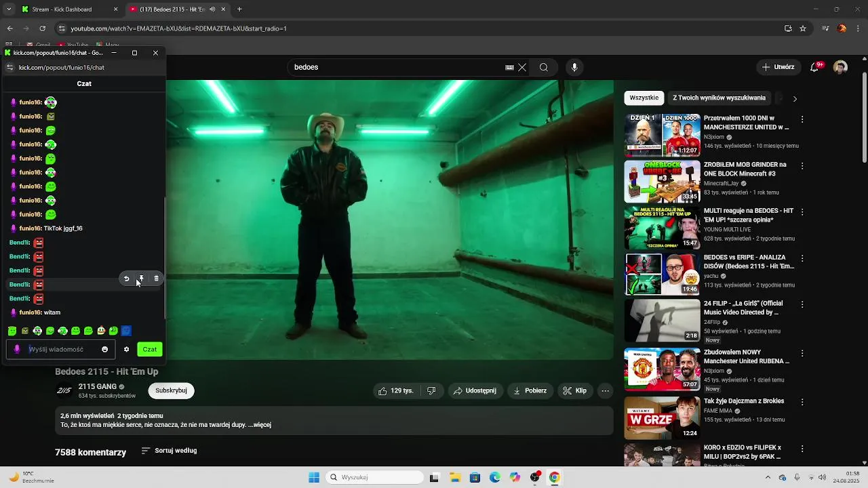Open Copilot from the taskbar
This screenshot has height=488, width=868.
coord(515,477)
